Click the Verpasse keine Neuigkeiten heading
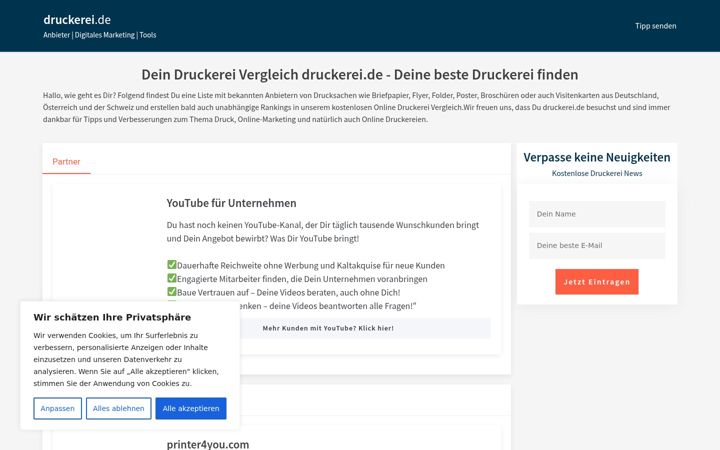The width and height of the screenshot is (720, 450). point(596,158)
